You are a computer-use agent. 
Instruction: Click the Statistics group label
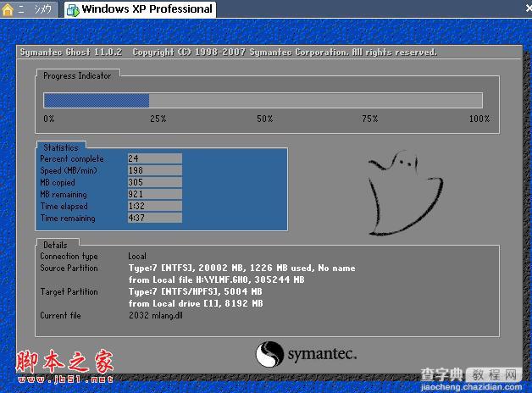(61, 147)
